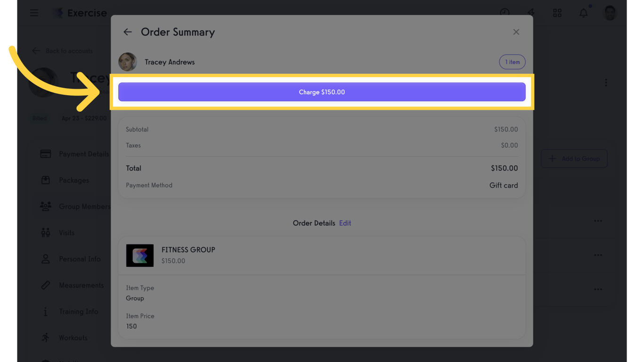Click the lightning bolt icon in the top bar

tap(531, 13)
